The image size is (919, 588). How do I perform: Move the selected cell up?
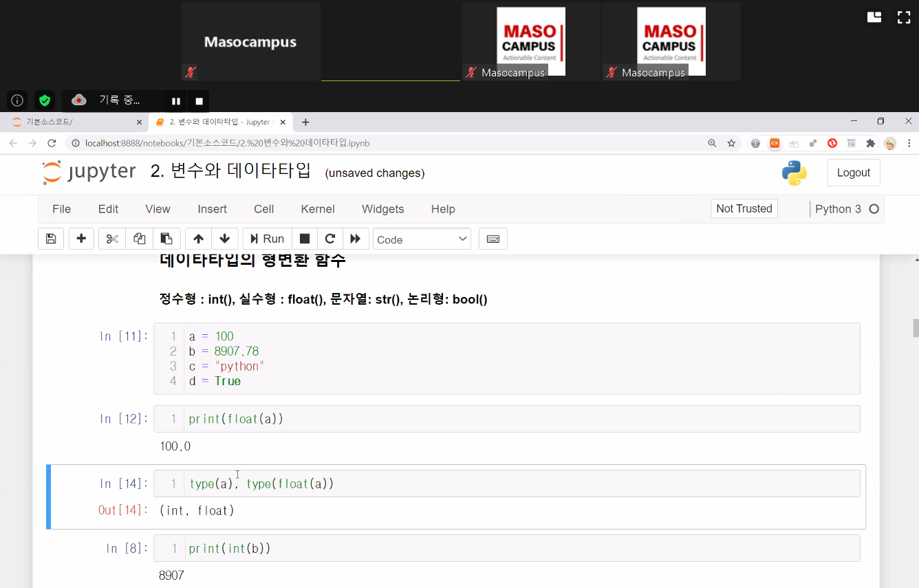click(198, 239)
